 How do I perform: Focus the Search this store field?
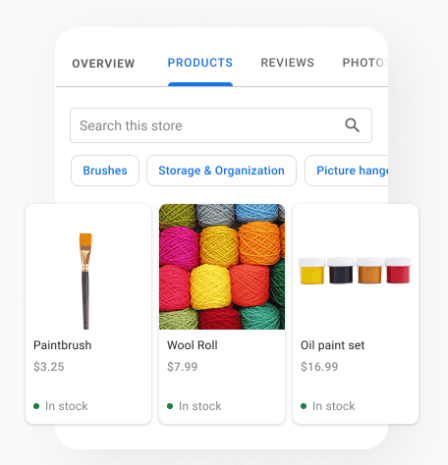click(x=221, y=125)
